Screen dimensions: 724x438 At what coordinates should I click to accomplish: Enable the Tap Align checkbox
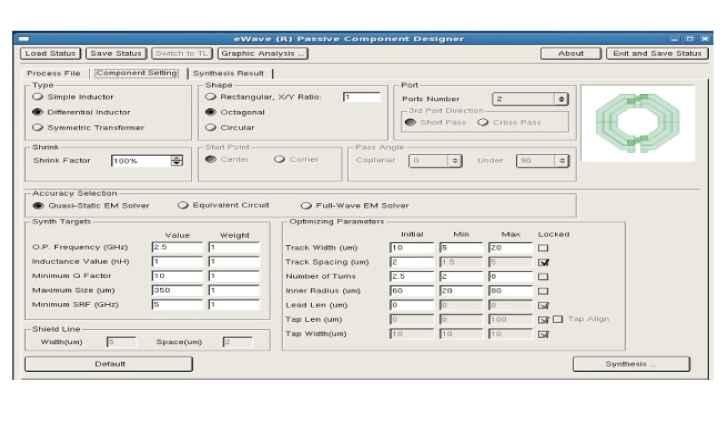[558, 319]
